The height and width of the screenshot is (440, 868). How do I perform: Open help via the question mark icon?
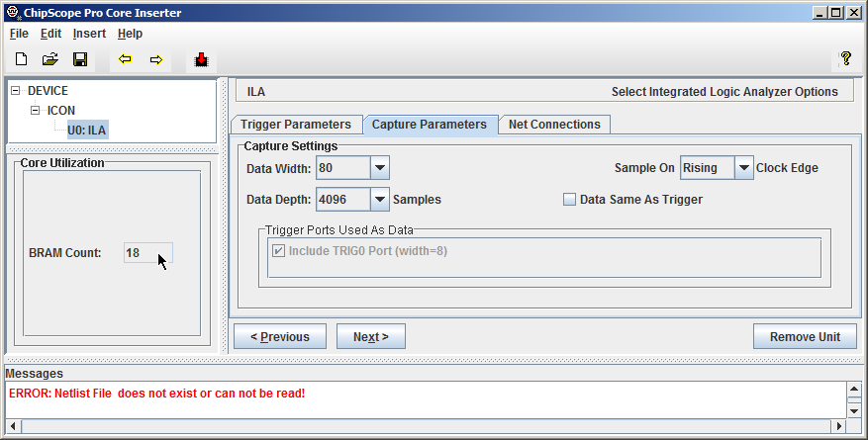point(846,58)
